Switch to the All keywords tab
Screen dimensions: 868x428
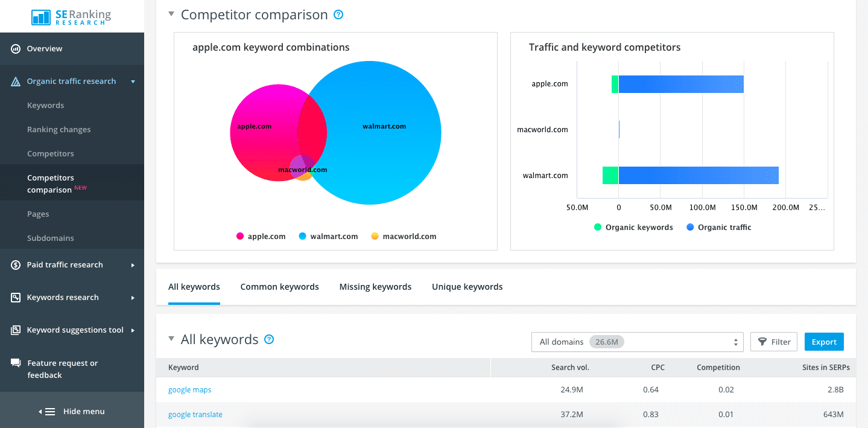[x=194, y=287]
